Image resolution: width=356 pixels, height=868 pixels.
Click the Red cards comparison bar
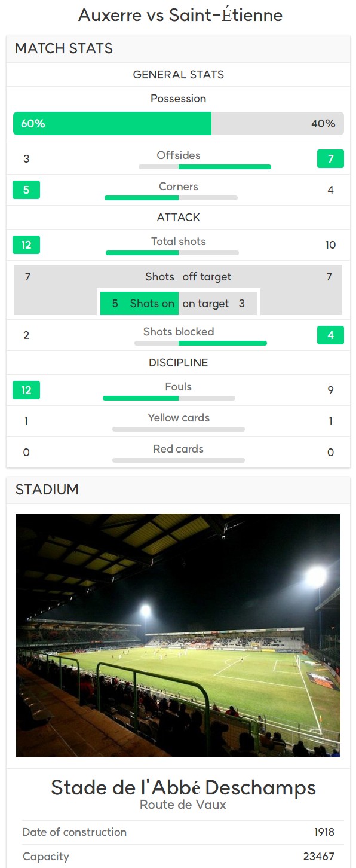click(x=179, y=460)
